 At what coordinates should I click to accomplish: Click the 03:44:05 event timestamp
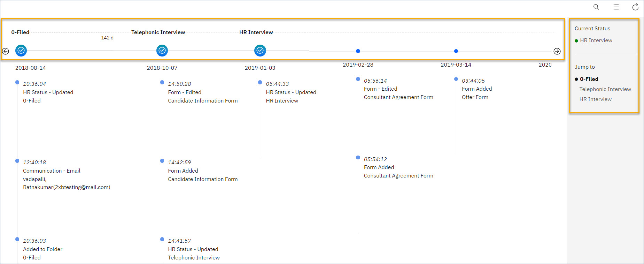click(473, 81)
